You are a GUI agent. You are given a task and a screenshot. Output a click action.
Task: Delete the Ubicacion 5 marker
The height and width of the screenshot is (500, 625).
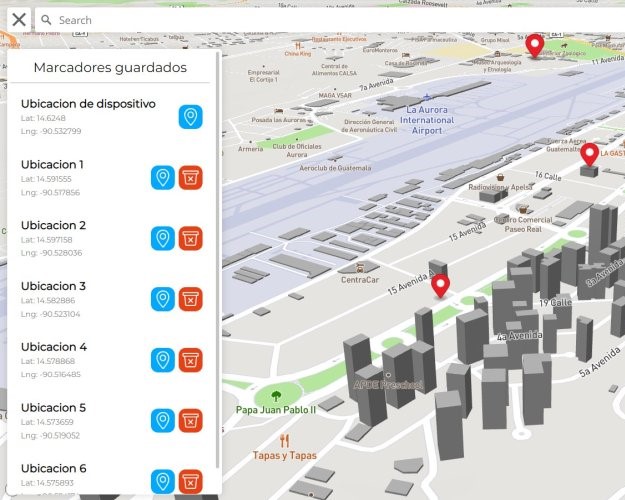(190, 421)
